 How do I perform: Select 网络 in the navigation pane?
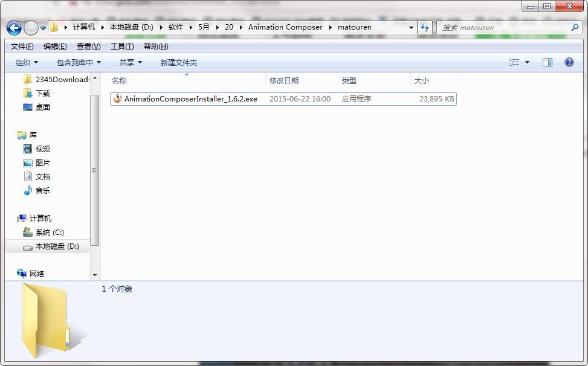click(x=31, y=274)
